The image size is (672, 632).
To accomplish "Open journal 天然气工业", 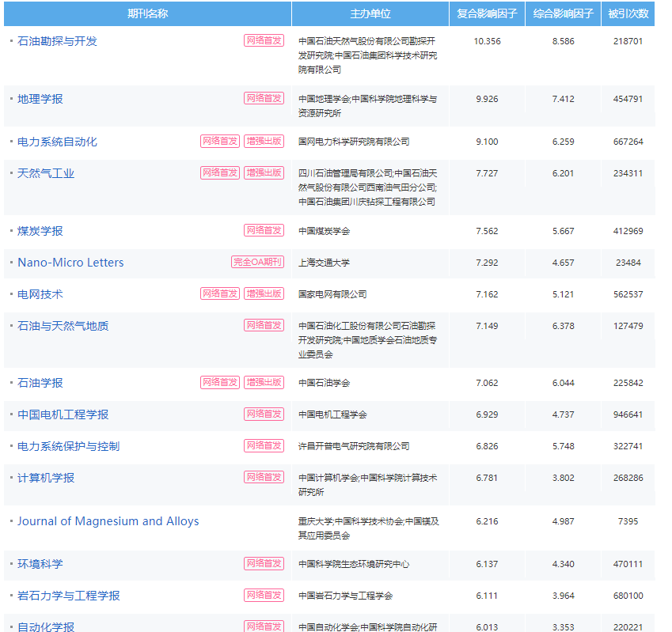I will click(45, 173).
